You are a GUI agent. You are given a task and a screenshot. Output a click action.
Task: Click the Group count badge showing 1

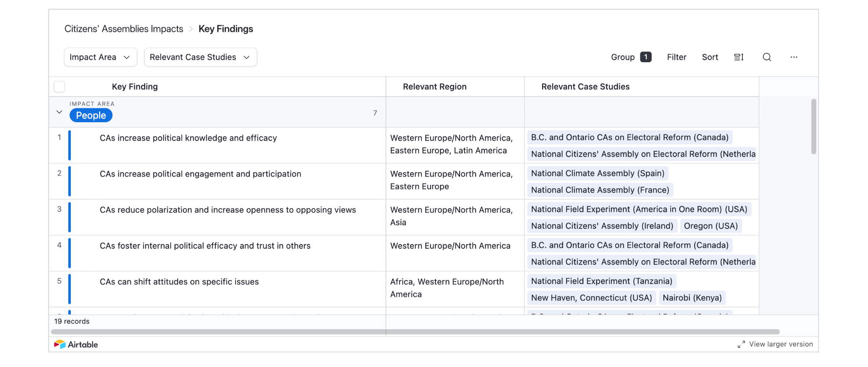tap(646, 57)
